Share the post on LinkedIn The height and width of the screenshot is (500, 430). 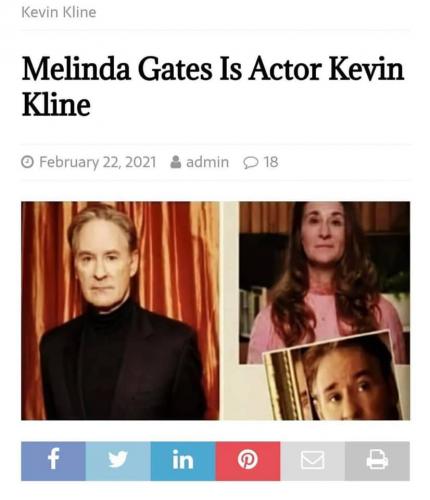pyautogui.click(x=183, y=461)
